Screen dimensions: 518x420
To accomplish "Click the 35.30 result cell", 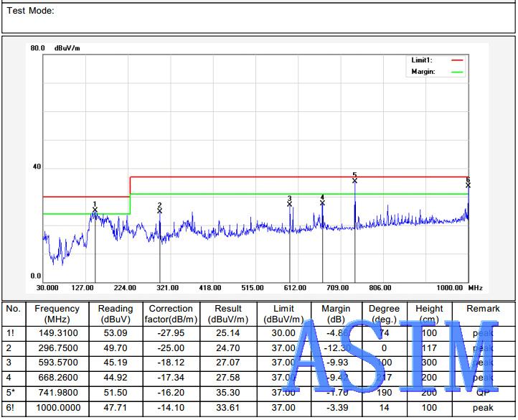I will [x=228, y=393].
